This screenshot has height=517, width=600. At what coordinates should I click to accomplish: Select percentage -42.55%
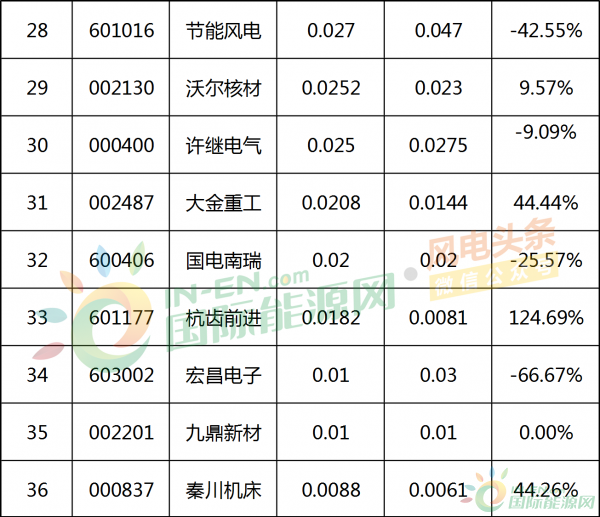[546, 31]
